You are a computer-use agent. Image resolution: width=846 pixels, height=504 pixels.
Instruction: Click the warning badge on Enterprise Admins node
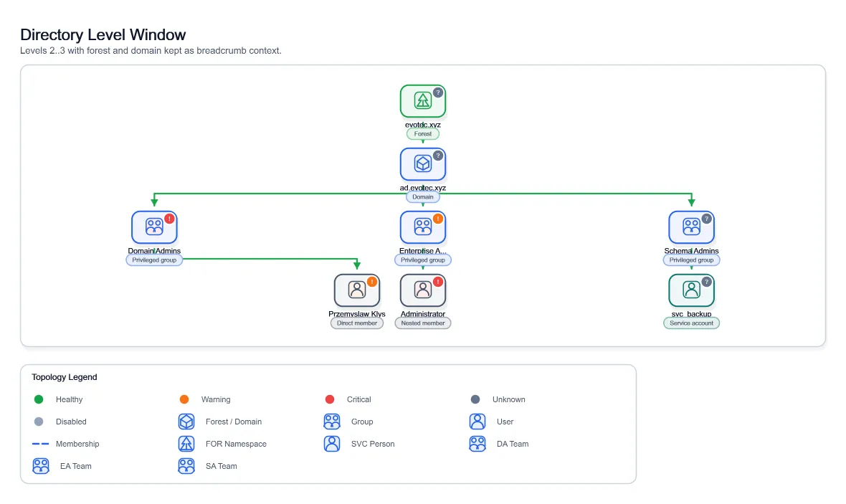tap(438, 219)
